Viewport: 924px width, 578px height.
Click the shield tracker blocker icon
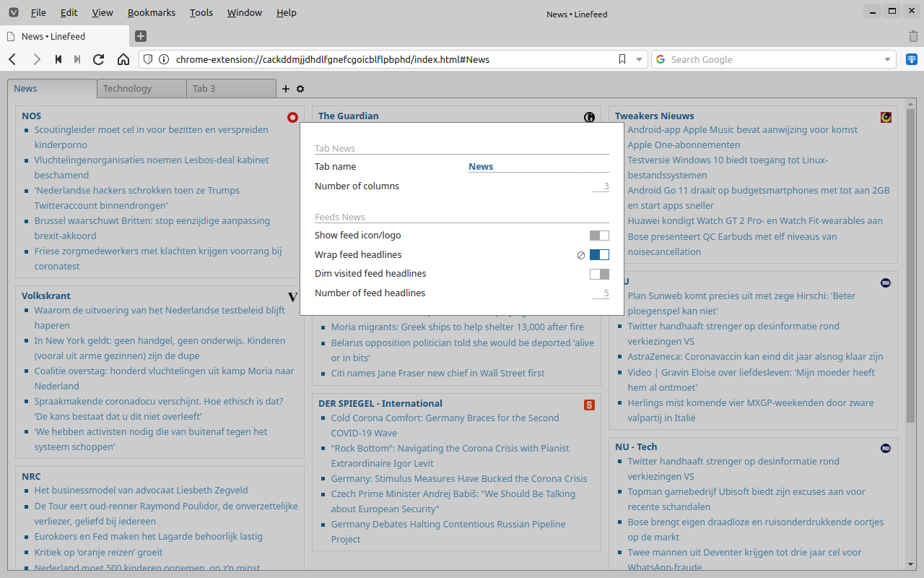(148, 59)
